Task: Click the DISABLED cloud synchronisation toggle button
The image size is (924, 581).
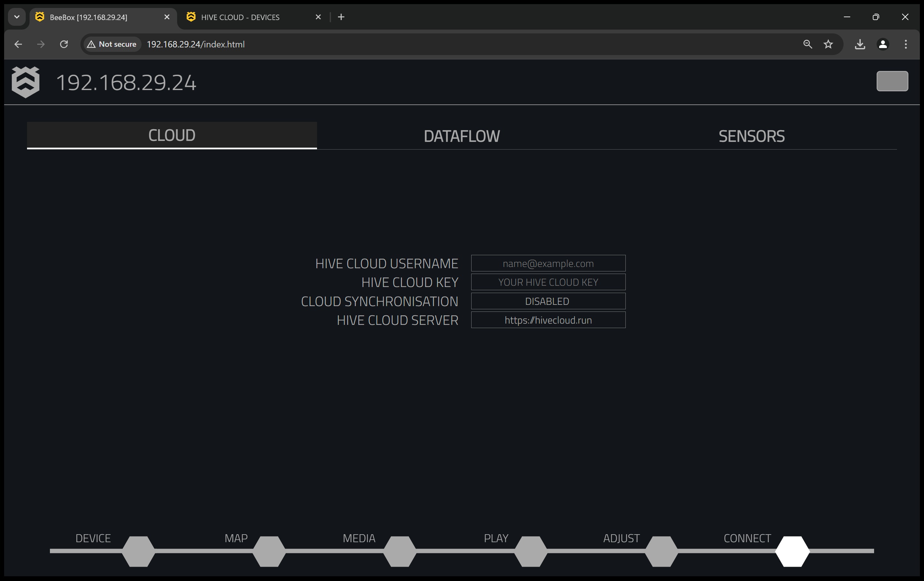Action: coord(548,301)
